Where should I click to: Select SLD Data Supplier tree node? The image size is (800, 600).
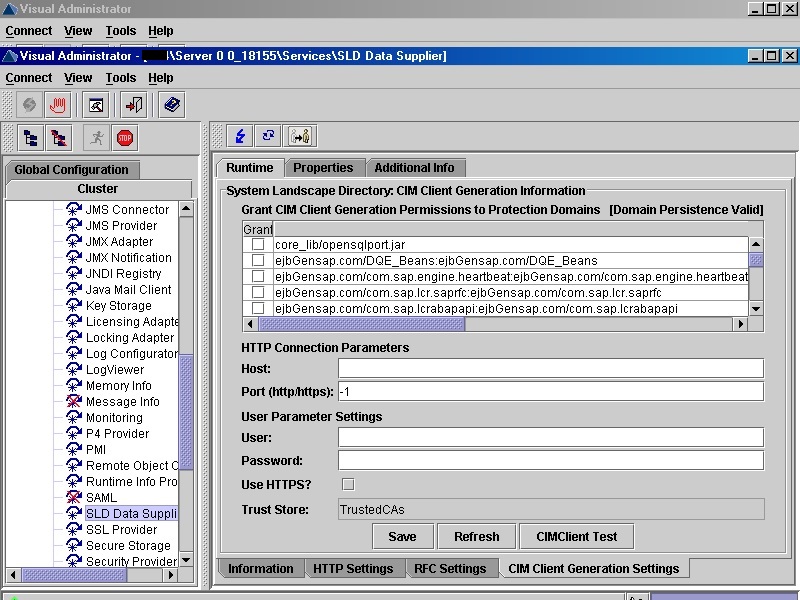(131, 513)
